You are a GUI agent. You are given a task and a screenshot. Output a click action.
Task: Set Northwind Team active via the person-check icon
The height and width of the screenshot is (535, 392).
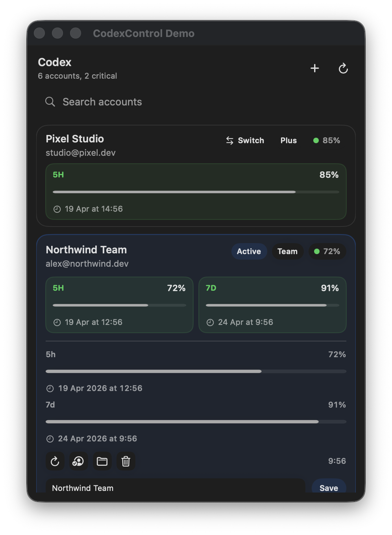pos(78,461)
